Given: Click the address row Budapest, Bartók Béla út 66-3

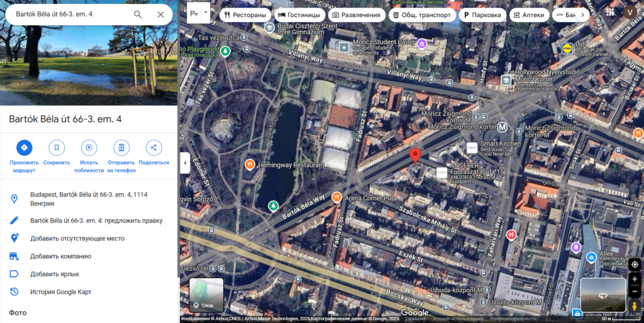Looking at the screenshot, I should tap(89, 199).
